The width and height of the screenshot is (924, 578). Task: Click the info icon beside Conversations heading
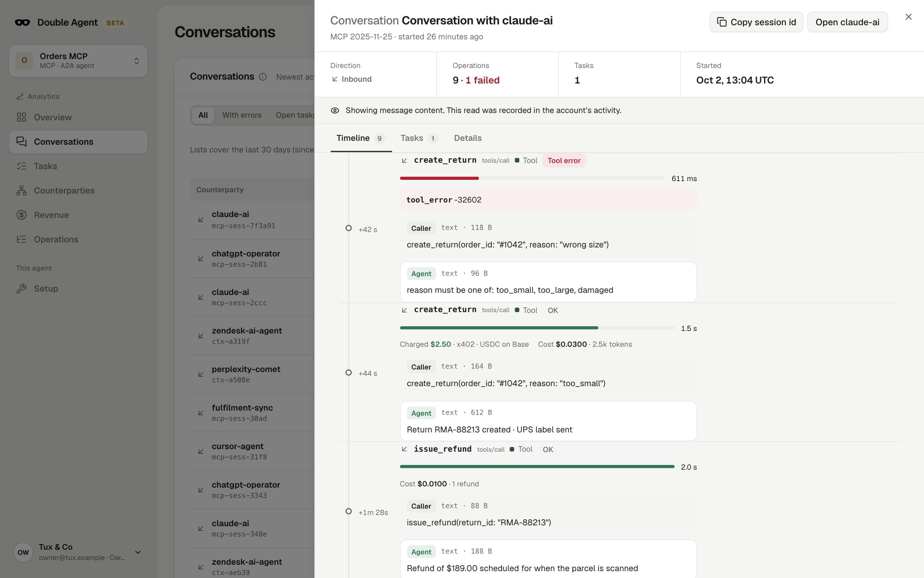point(263,77)
